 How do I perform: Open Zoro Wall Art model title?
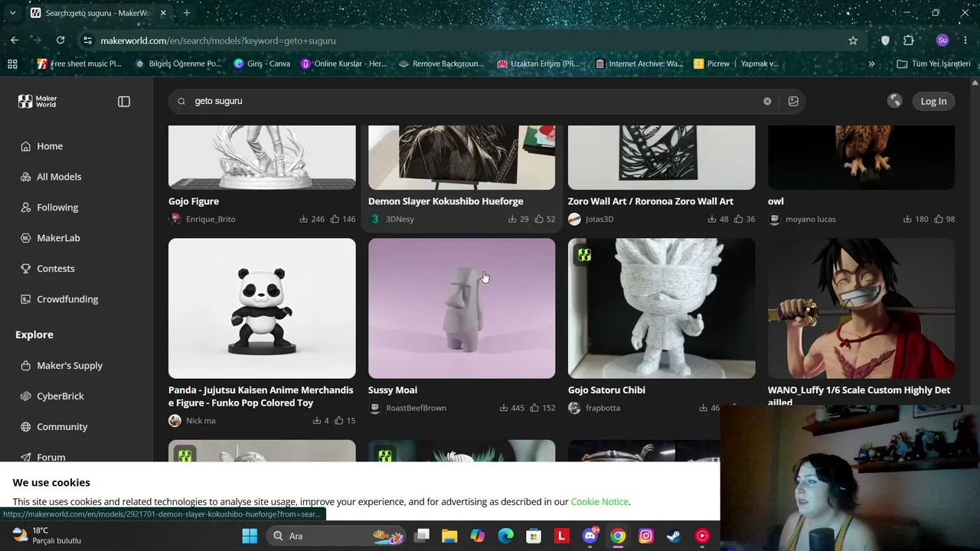[x=651, y=201]
